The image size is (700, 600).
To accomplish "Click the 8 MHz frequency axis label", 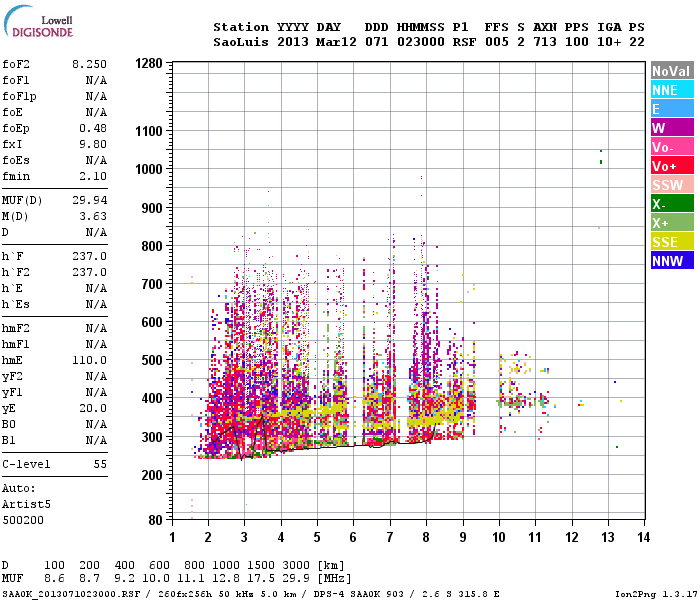I will [x=426, y=537].
